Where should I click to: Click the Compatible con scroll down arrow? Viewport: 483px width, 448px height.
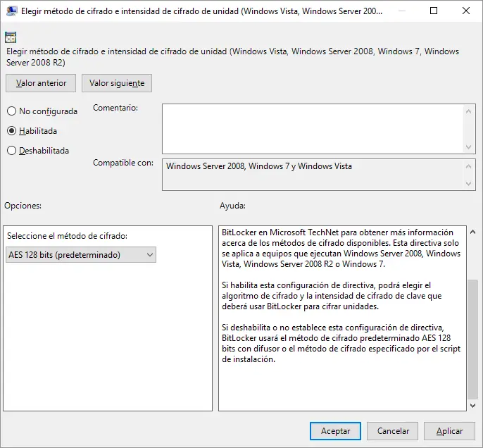pos(468,184)
